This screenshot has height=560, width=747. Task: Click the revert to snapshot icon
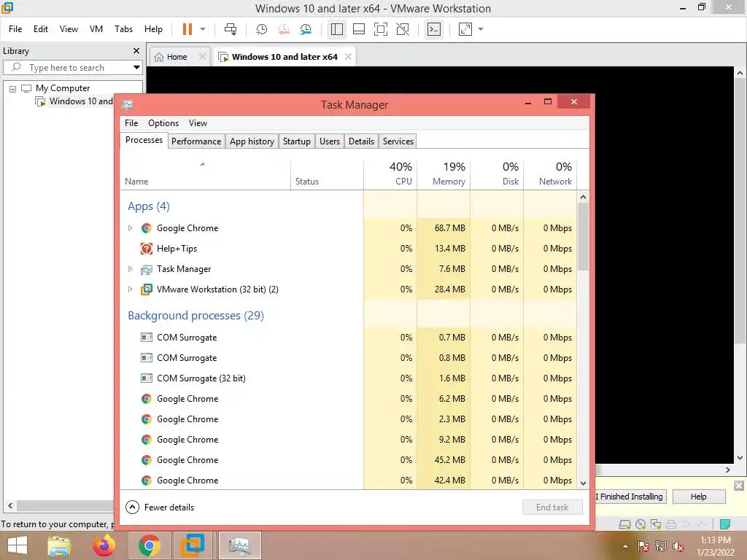tap(284, 29)
